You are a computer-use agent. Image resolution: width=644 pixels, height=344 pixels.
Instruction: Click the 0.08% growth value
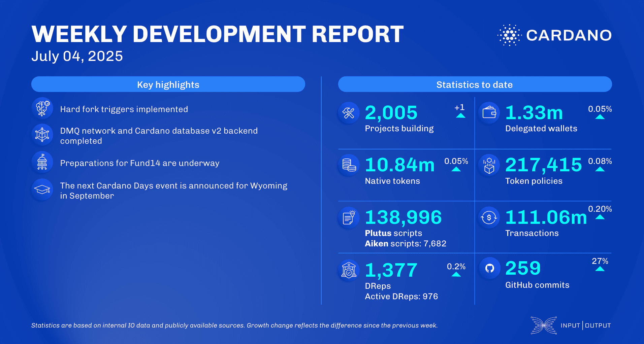[x=600, y=161]
